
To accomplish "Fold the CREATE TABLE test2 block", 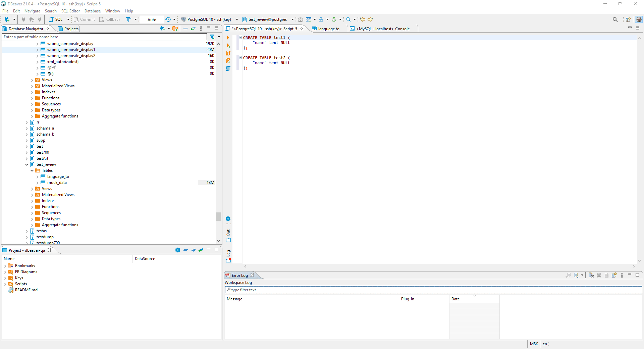I will (x=241, y=58).
